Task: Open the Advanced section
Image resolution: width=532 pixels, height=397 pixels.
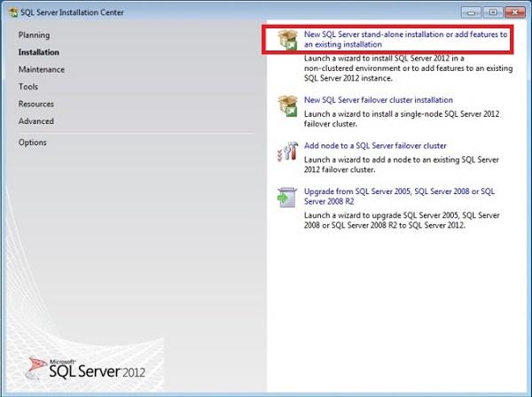Action: tap(35, 121)
